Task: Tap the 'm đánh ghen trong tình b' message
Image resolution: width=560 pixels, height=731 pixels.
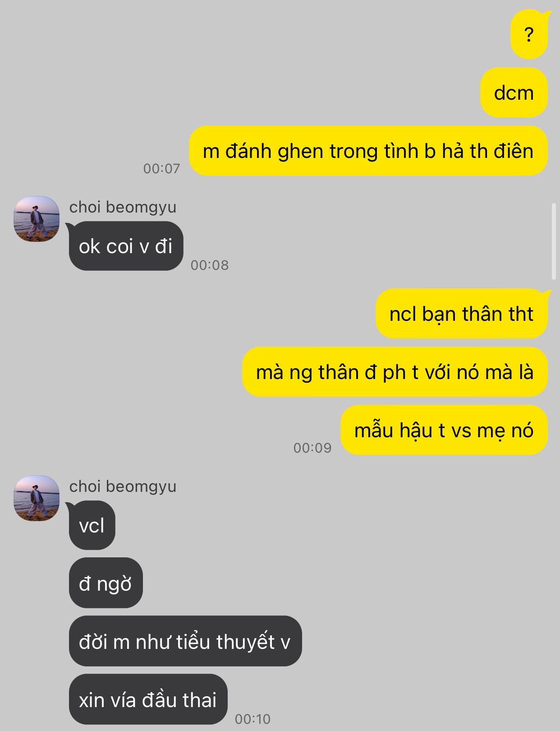Action: [x=368, y=151]
